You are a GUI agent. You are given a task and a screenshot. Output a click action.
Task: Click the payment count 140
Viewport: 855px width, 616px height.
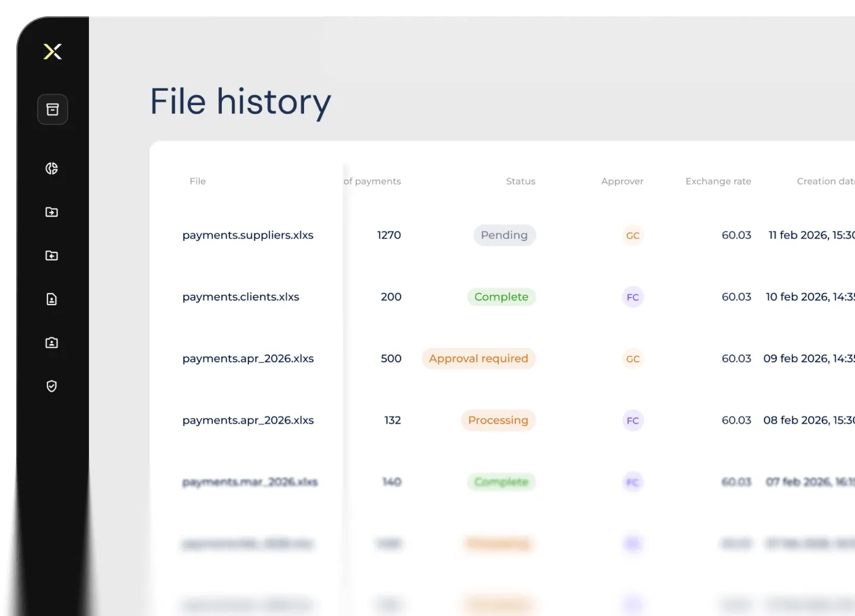(392, 482)
